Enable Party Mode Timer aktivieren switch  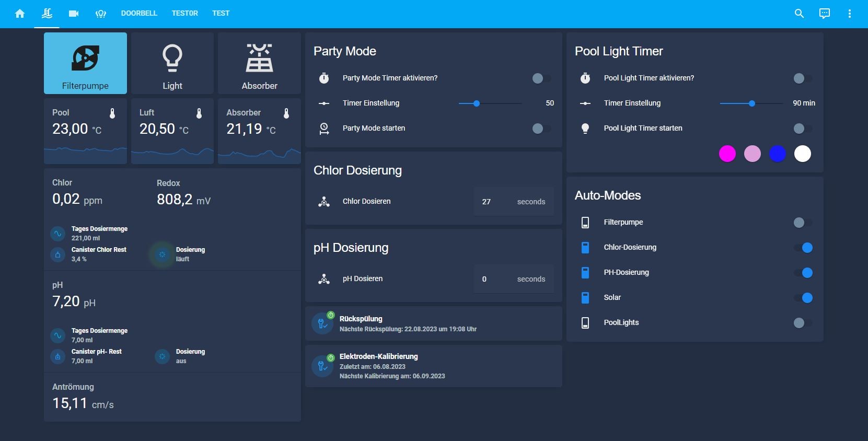[541, 78]
